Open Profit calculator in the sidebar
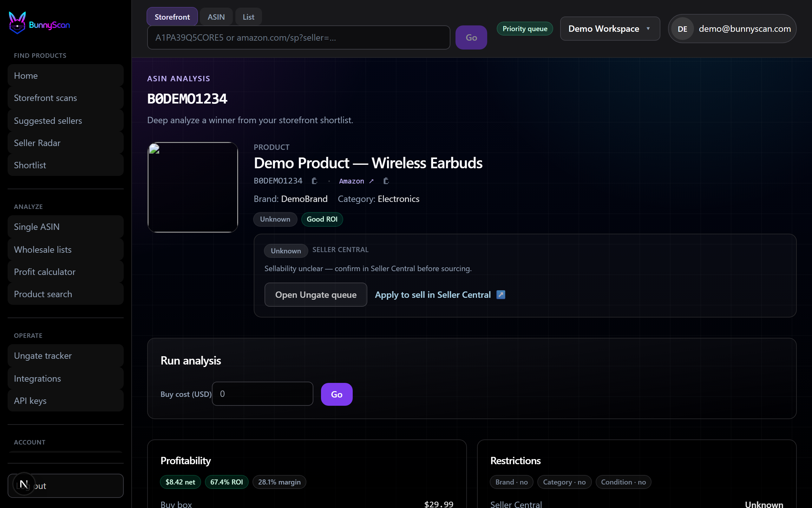812x508 pixels. pos(65,272)
